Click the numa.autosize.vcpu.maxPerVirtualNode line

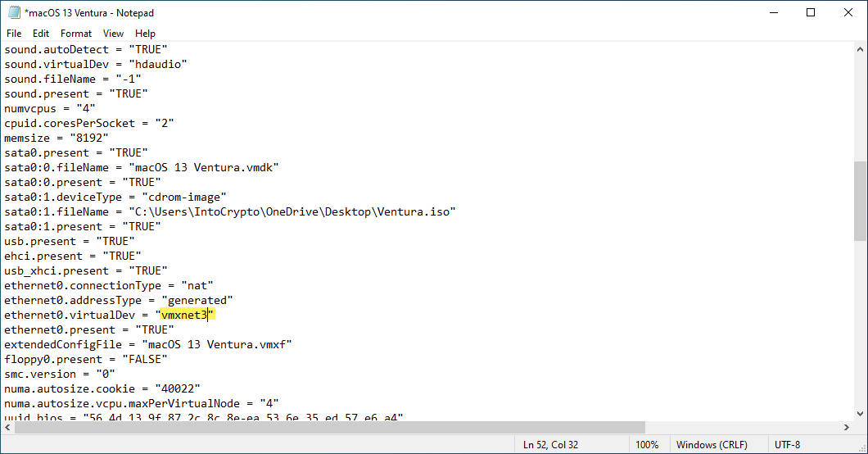pyautogui.click(x=141, y=404)
